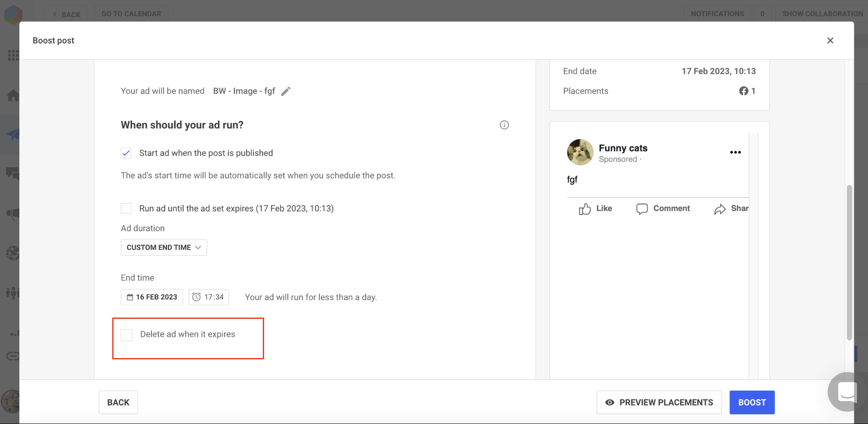Click BACK button in dialog footer

click(x=118, y=402)
